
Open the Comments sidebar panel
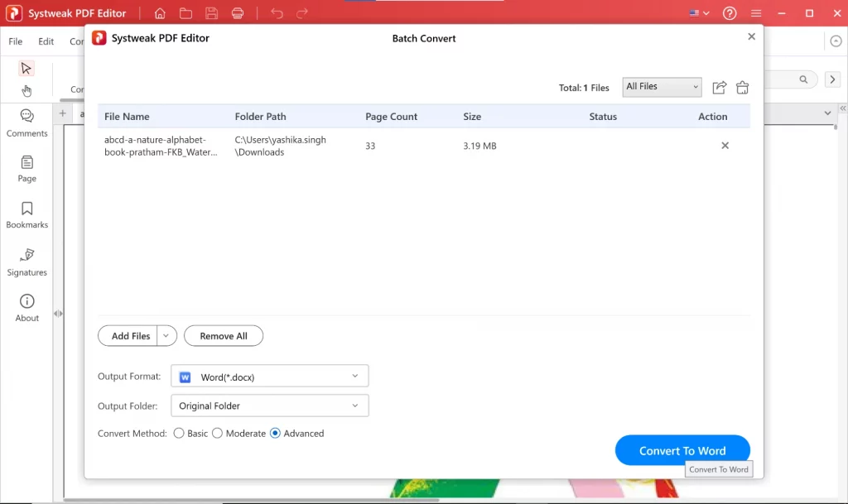[26, 123]
